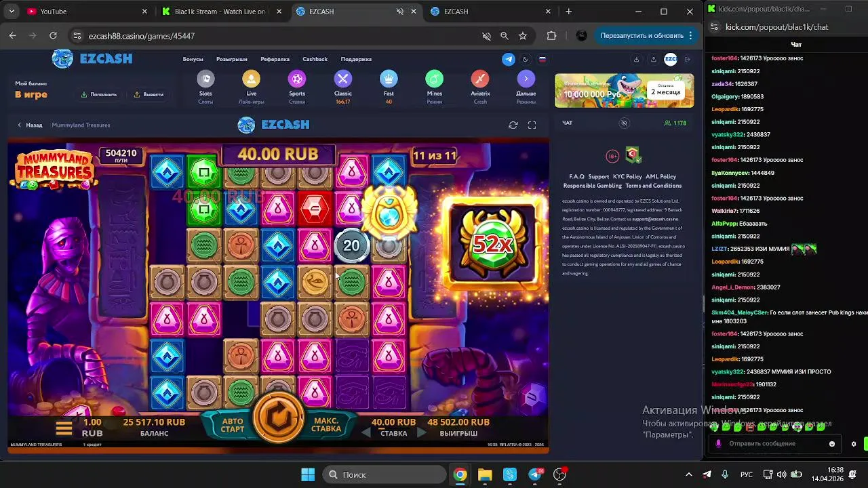Open the Russian flag language selector
Image resolution: width=868 pixels, height=488 pixels.
(542, 59)
